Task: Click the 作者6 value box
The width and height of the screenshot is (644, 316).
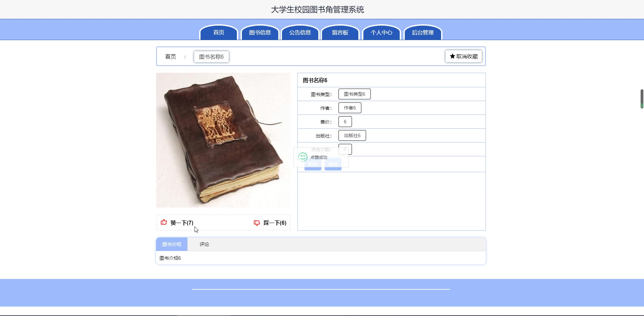Action: coord(350,108)
